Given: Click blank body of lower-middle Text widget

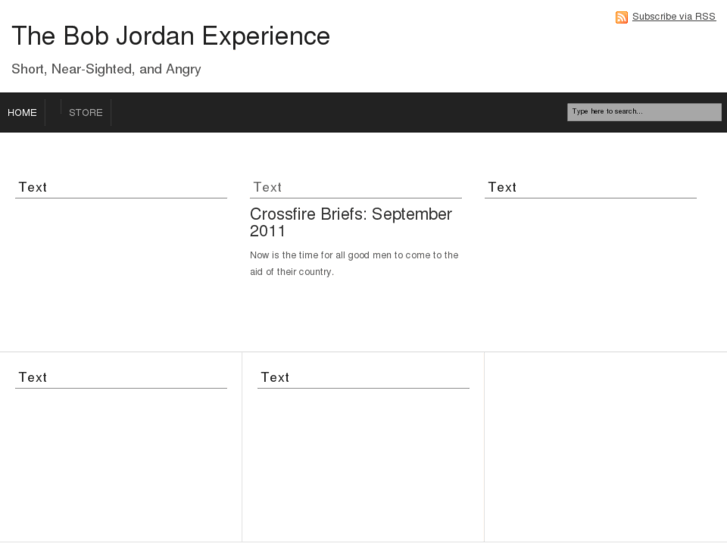Looking at the screenshot, I should [362, 460].
